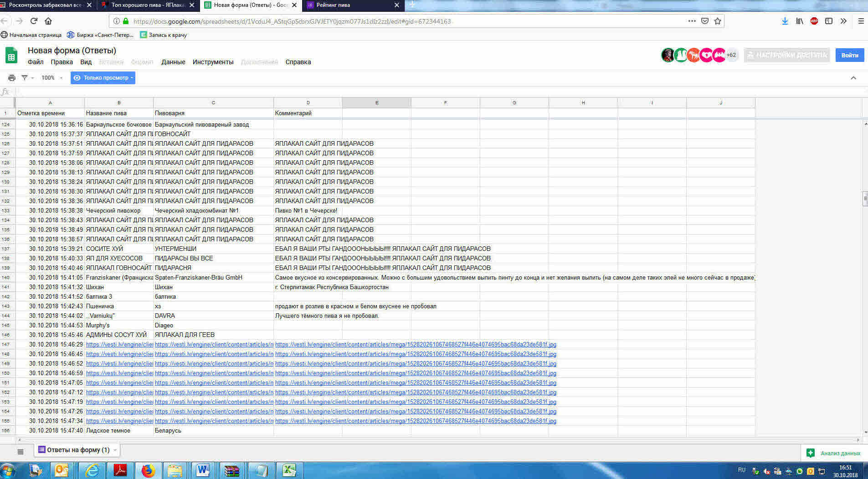This screenshot has height=479, width=868.
Task: Open a new browser tab
Action: [412, 5]
